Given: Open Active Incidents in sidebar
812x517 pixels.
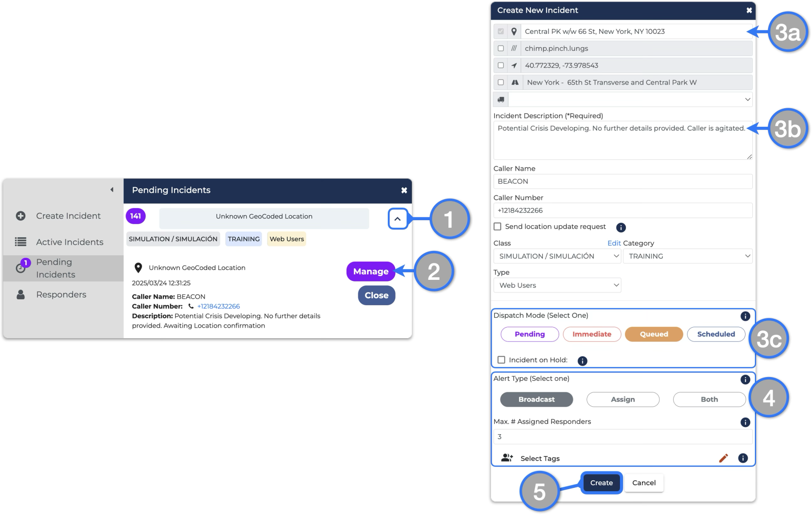Looking at the screenshot, I should 69,242.
